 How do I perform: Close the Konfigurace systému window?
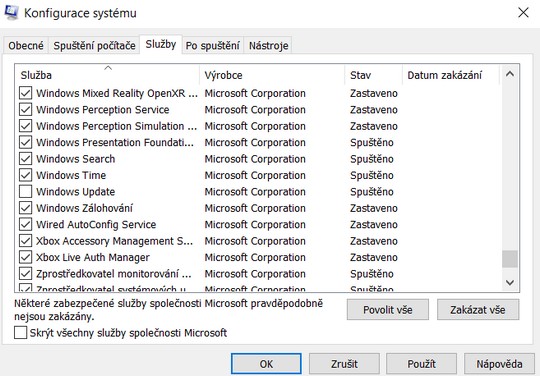(x=523, y=13)
